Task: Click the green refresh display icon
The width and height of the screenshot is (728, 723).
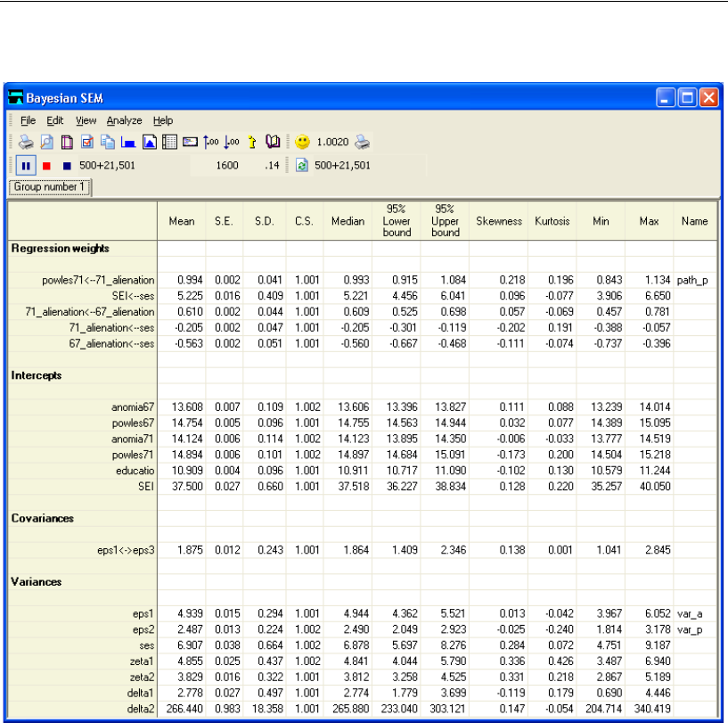Action: (x=301, y=166)
